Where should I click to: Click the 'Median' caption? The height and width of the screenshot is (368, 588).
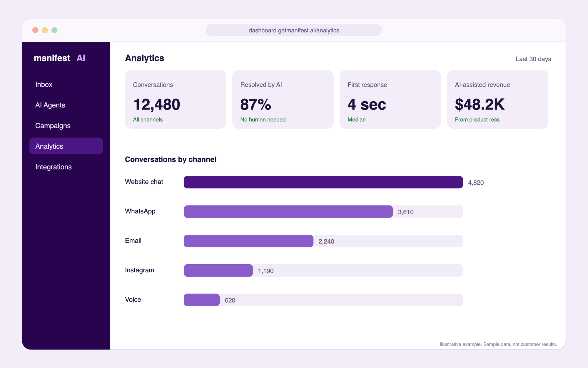coord(357,120)
